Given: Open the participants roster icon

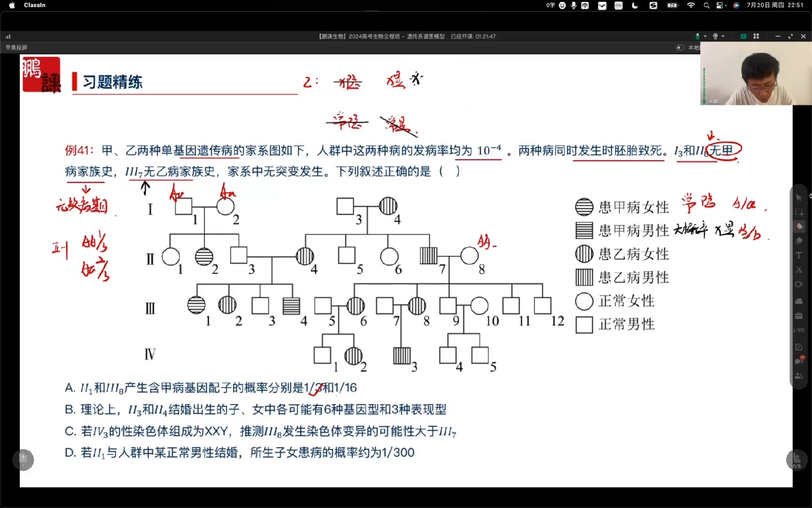Looking at the screenshot, I should click(798, 376).
